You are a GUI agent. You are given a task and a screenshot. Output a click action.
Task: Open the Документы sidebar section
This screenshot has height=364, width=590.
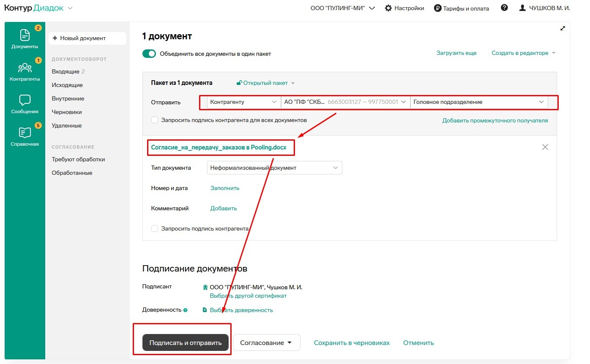[x=25, y=39]
